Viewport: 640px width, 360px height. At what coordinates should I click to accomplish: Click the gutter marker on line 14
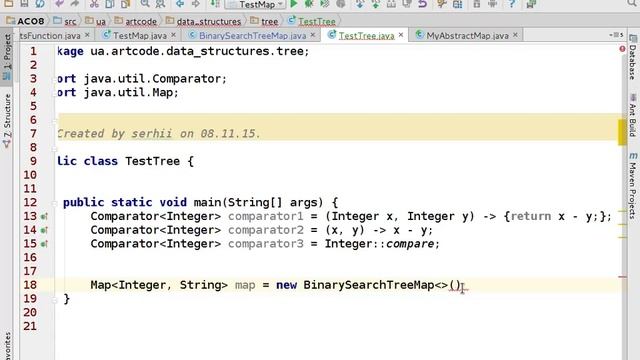point(44,230)
